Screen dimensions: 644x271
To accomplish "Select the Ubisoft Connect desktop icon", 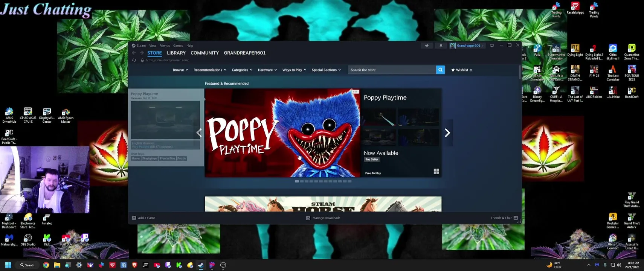I will pyautogui.click(x=613, y=242).
